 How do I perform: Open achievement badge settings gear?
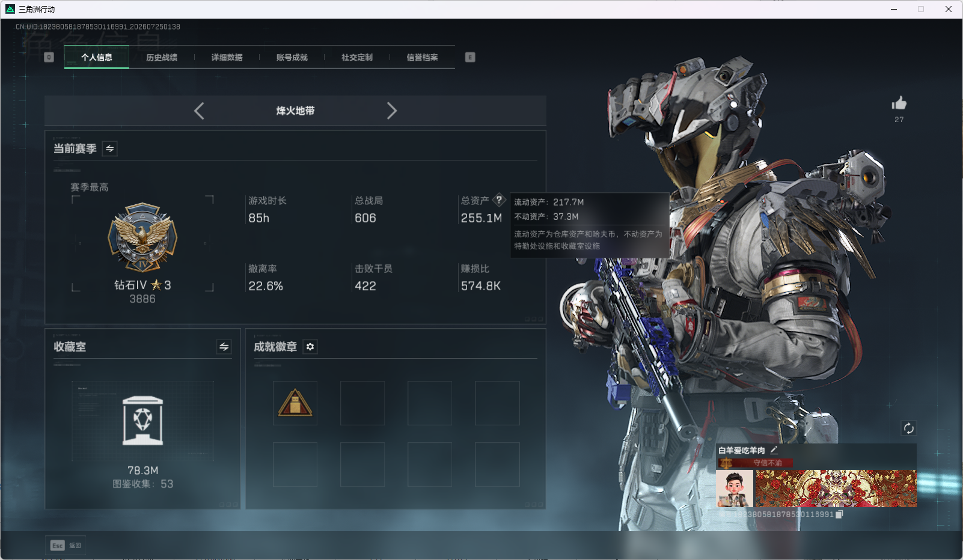310,347
